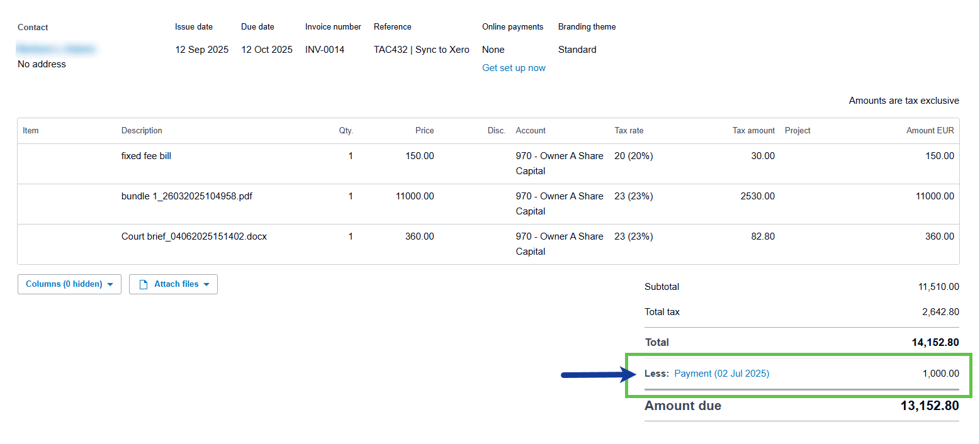Image resolution: width=980 pixels, height=444 pixels.
Task: Open the blurred contact name under Contact
Action: (x=56, y=49)
